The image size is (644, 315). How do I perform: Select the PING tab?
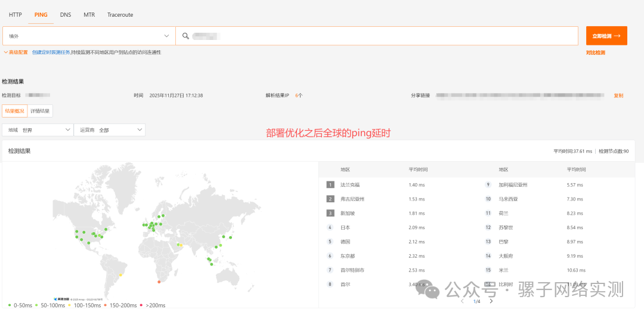point(41,14)
